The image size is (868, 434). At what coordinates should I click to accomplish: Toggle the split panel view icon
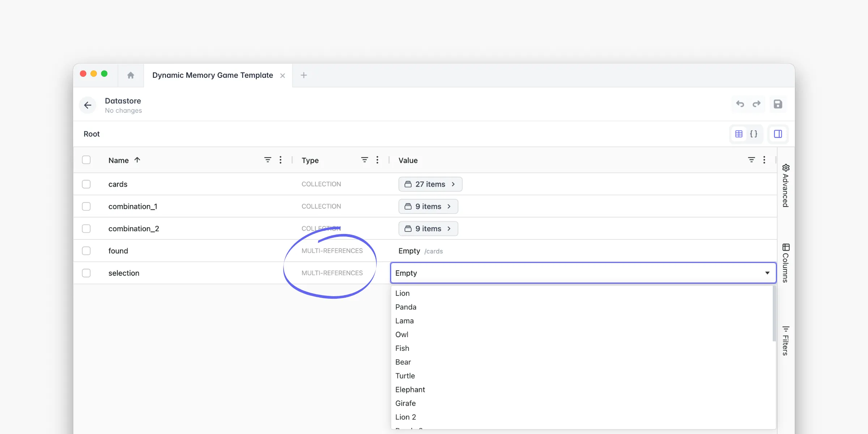click(x=778, y=134)
